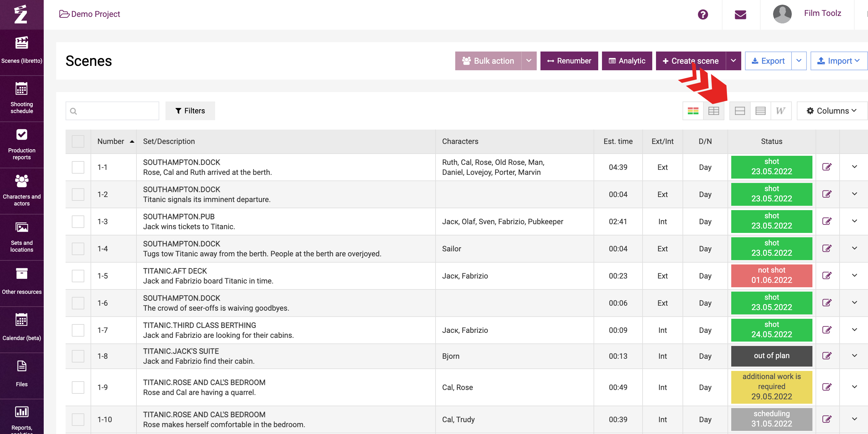Expand row options for scene 1-5
Image resolution: width=868 pixels, height=434 pixels.
[x=855, y=276]
